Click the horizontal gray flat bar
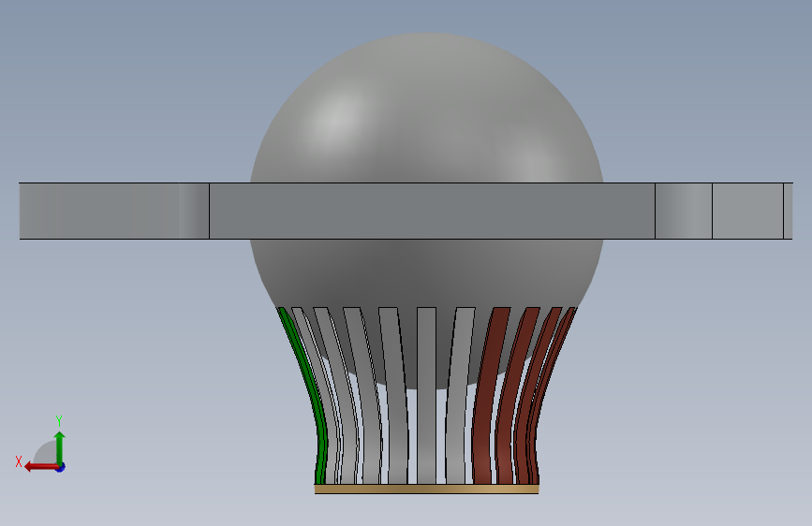812x526 pixels. [x=406, y=211]
